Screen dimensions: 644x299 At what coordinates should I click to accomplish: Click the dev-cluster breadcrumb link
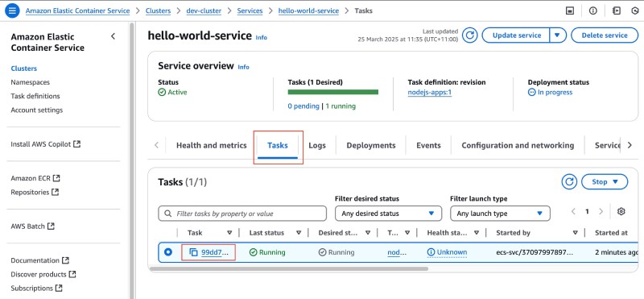(x=204, y=10)
